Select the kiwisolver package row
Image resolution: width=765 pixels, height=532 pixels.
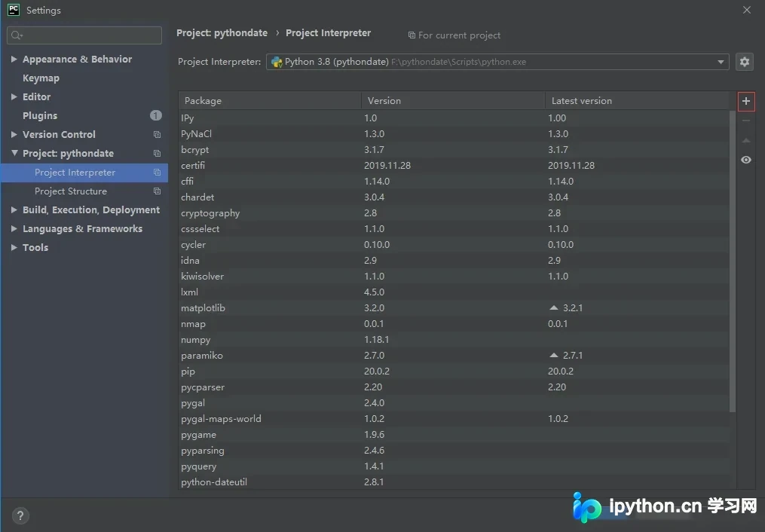pyautogui.click(x=454, y=276)
